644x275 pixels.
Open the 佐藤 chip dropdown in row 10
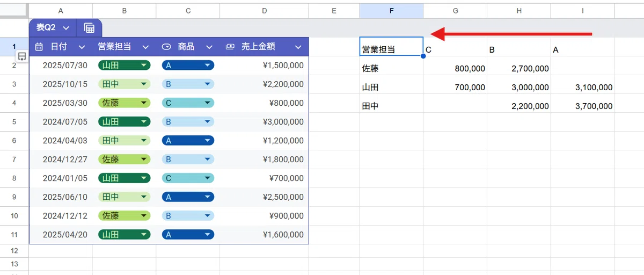pyautogui.click(x=144, y=216)
